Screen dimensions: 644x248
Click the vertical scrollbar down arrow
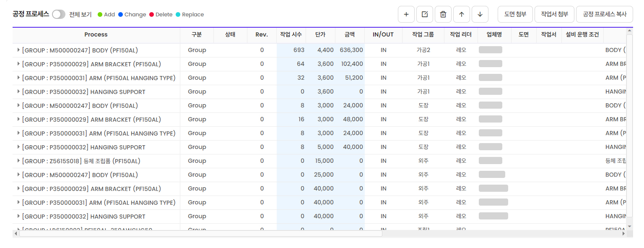(629, 226)
